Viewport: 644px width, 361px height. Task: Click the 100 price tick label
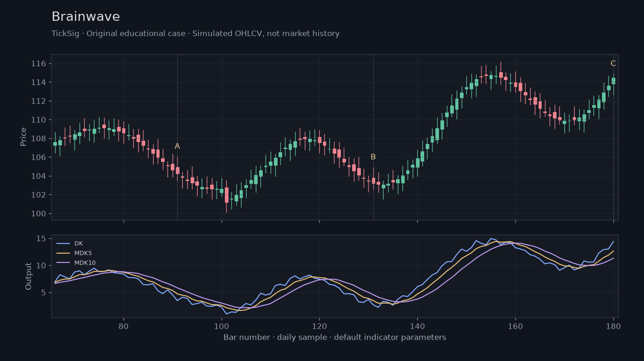[x=38, y=213]
